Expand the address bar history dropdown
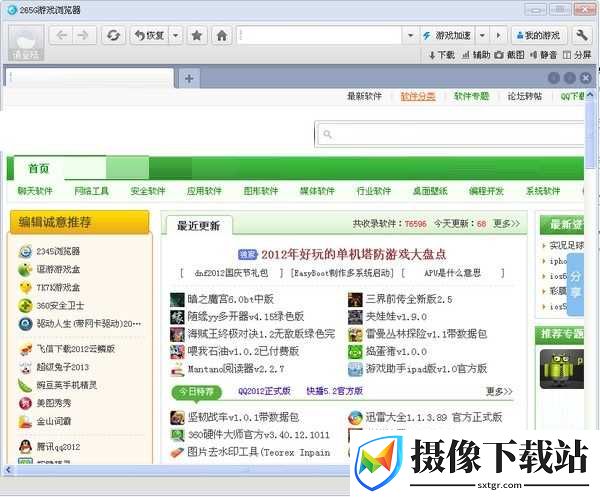Screen dimensions: 600x497 (x=410, y=36)
